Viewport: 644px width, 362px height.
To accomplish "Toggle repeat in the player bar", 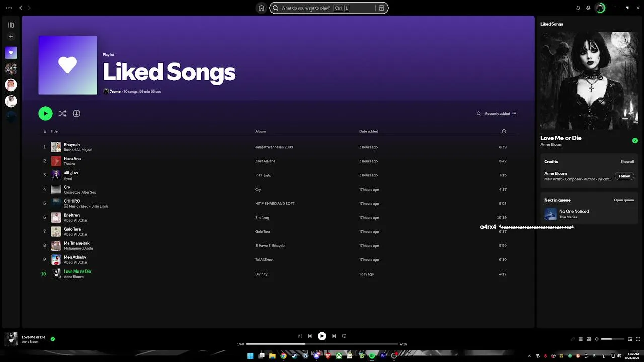I will click(x=344, y=336).
